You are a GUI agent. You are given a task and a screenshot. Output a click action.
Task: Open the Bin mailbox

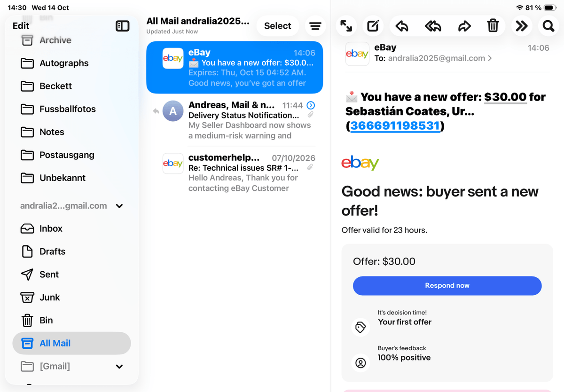click(x=72, y=321)
